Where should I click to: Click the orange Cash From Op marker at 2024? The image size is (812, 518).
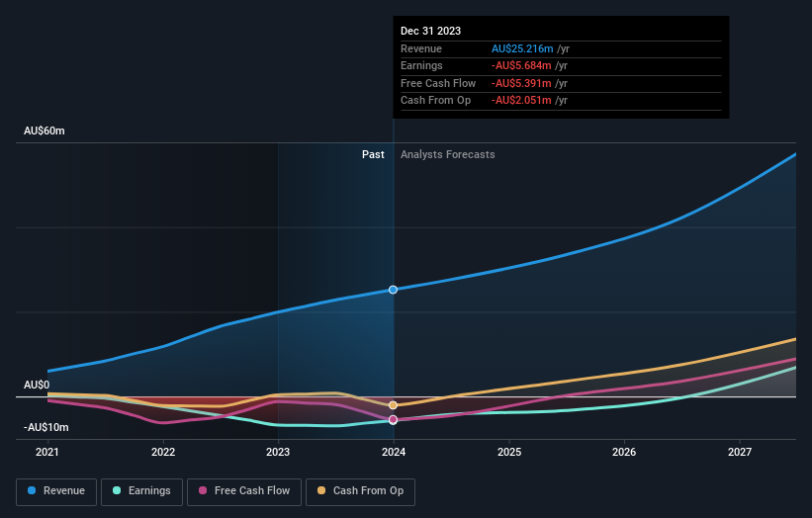point(393,405)
